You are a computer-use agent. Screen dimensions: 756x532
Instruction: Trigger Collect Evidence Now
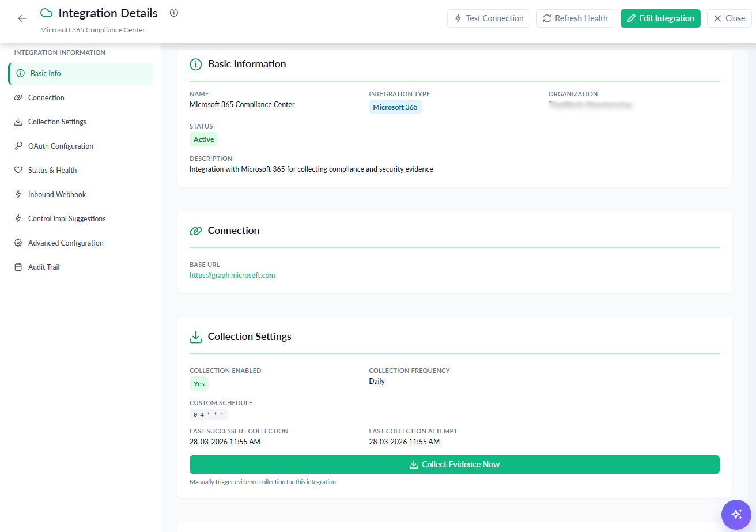(455, 465)
